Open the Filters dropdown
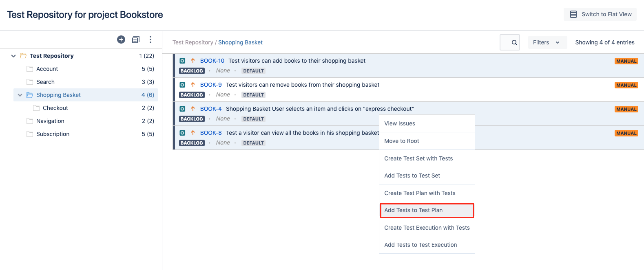The height and width of the screenshot is (270, 644). point(547,42)
